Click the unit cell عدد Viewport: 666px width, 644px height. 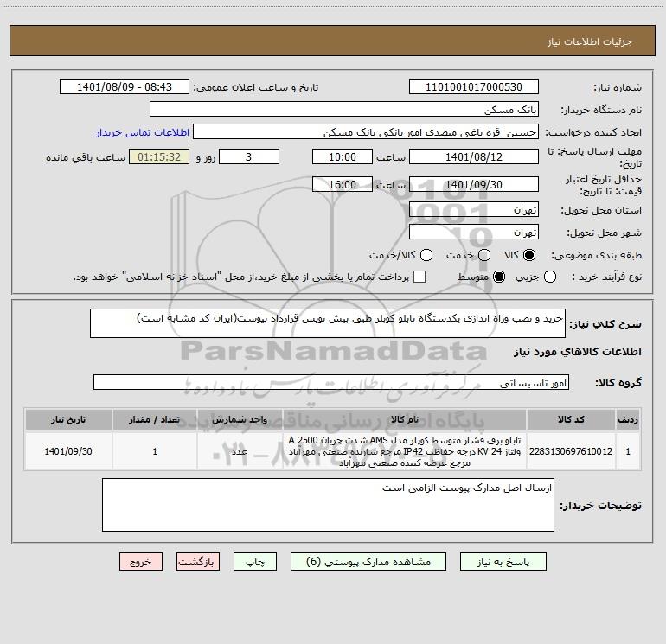pos(240,451)
